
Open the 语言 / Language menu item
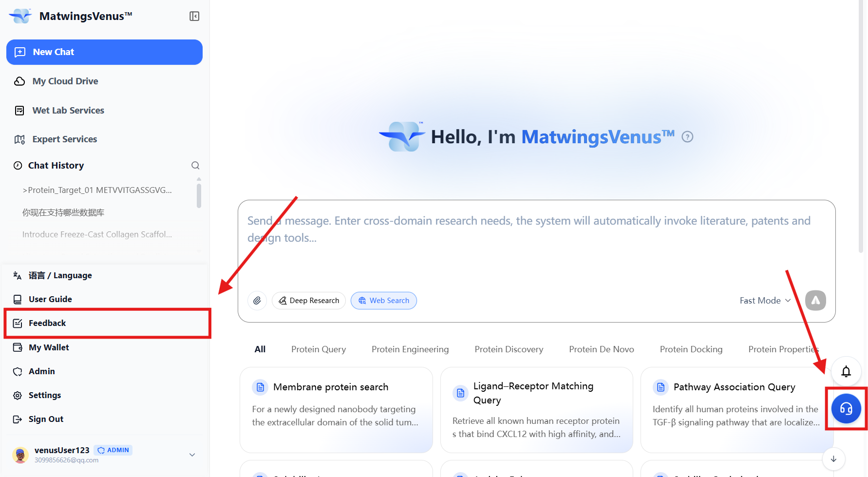60,276
